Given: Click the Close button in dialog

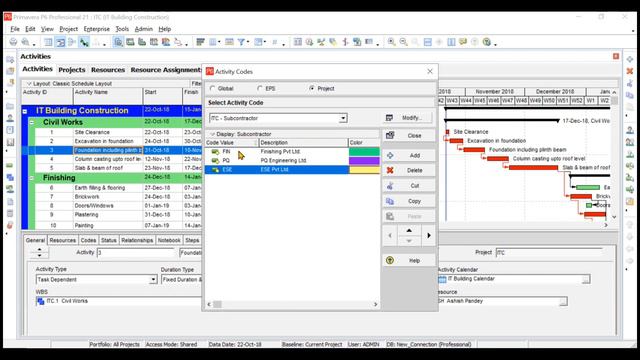Looking at the screenshot, I should 408,136.
